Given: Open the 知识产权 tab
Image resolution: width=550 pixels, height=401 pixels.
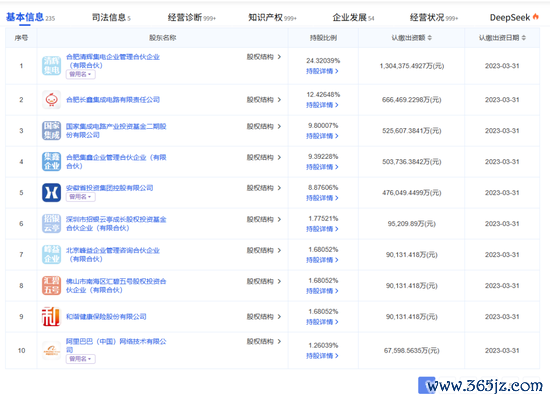Looking at the screenshot, I should click(272, 17).
